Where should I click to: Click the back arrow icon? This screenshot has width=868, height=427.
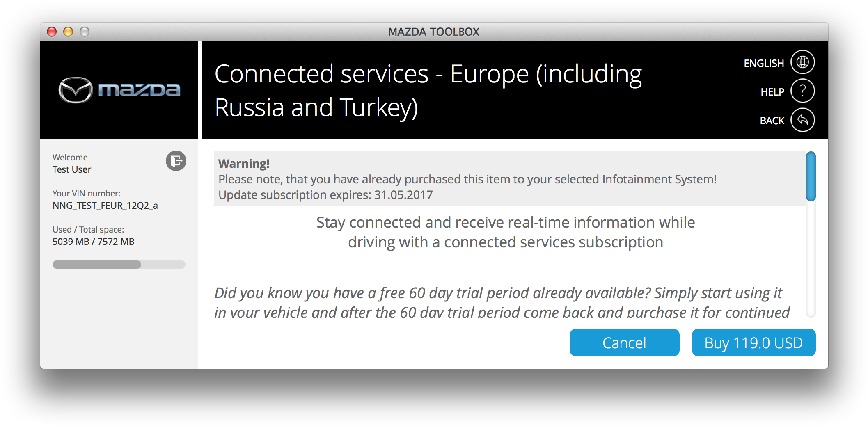coord(802,120)
